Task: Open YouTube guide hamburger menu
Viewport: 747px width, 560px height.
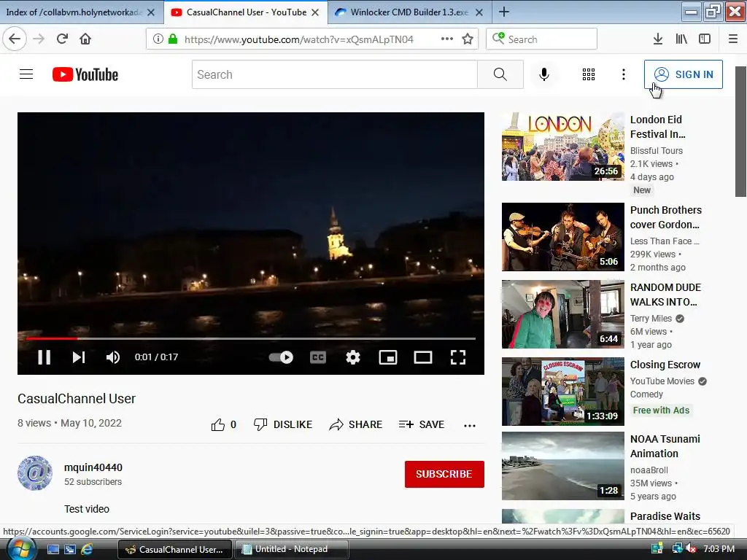Action: [26, 74]
